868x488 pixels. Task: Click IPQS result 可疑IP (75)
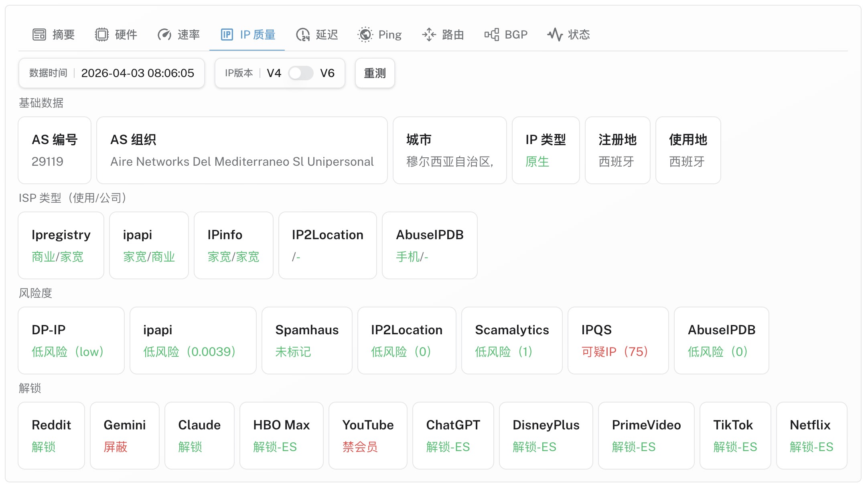point(615,352)
